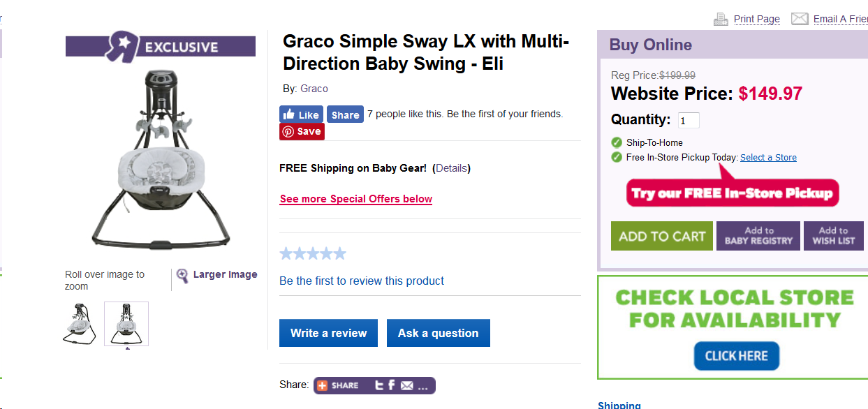
Task: Click the five-star rating row
Action: [313, 253]
